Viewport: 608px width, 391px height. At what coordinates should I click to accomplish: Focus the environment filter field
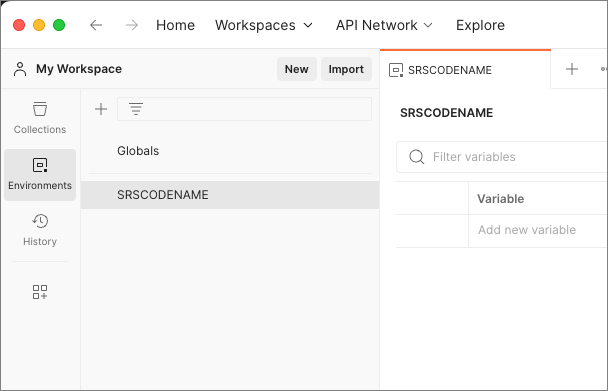[244, 109]
